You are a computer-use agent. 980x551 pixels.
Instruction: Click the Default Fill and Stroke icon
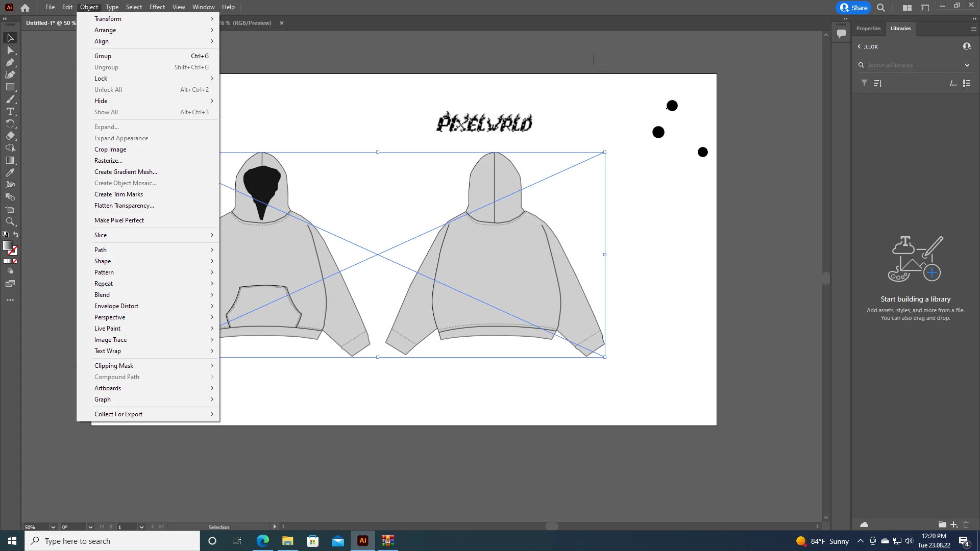tap(6, 235)
